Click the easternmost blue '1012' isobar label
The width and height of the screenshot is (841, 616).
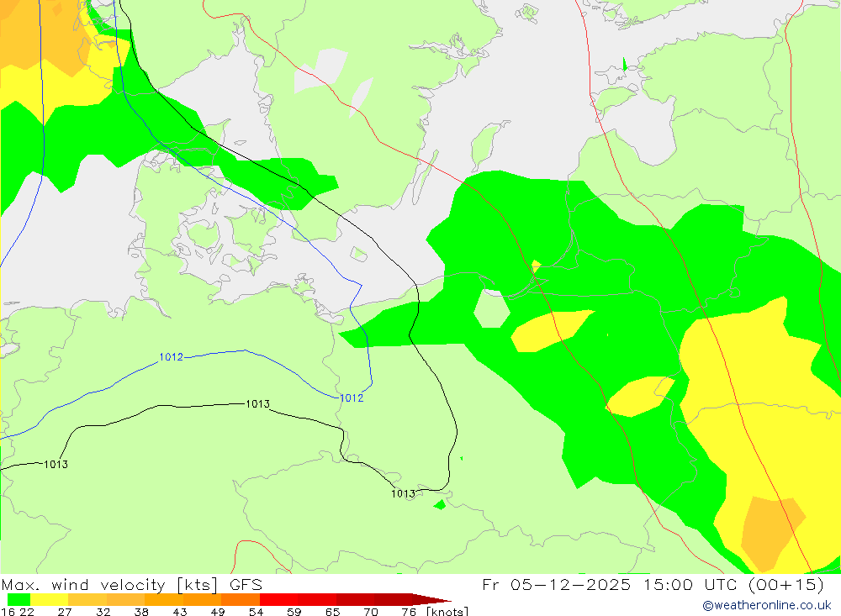click(352, 398)
